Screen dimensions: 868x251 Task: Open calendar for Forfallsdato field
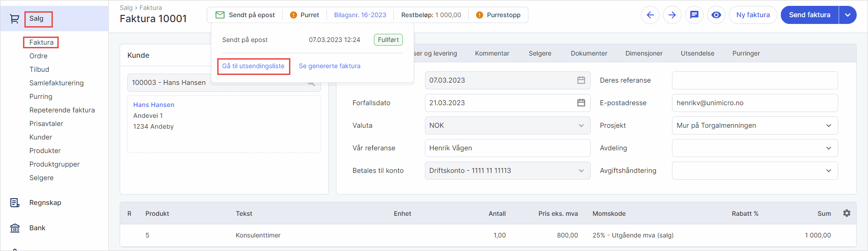(x=581, y=103)
